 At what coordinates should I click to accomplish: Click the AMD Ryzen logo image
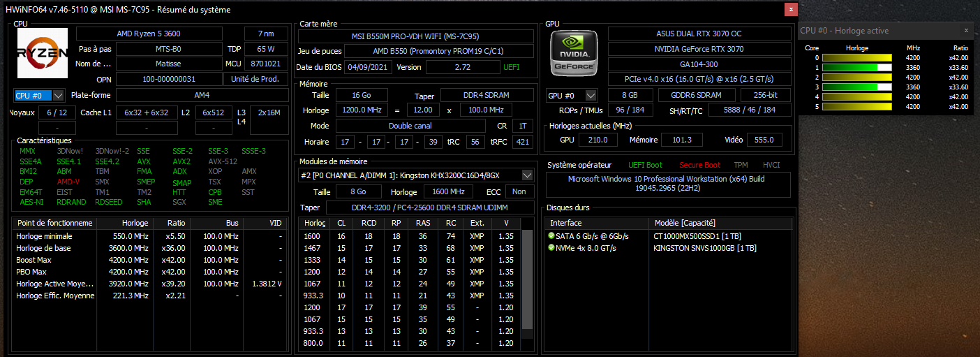(x=43, y=53)
